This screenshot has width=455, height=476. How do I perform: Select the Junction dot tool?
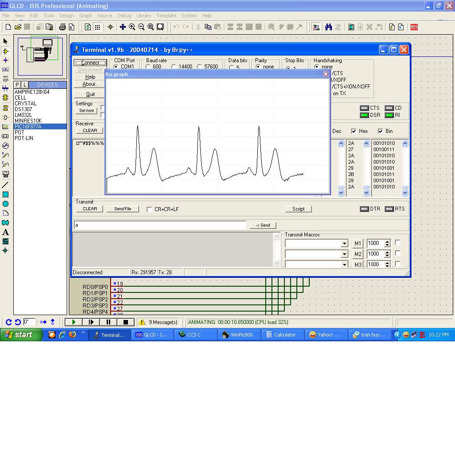point(5,60)
